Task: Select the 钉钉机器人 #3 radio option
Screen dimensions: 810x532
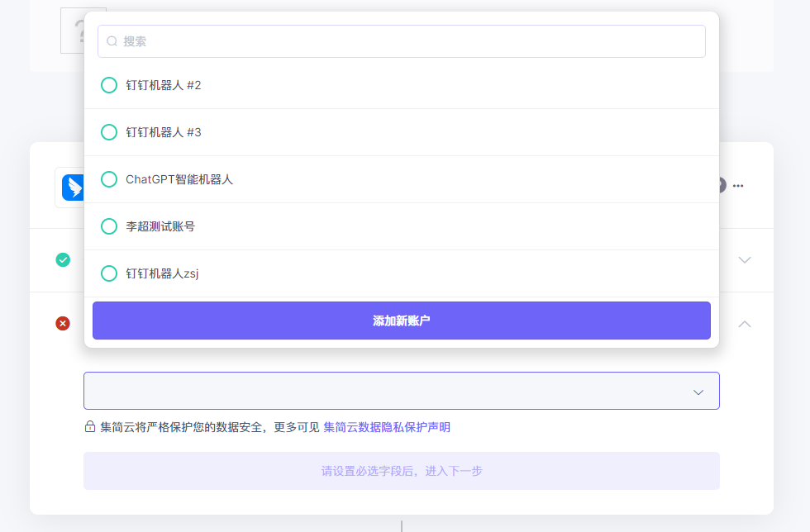Action: (x=109, y=132)
